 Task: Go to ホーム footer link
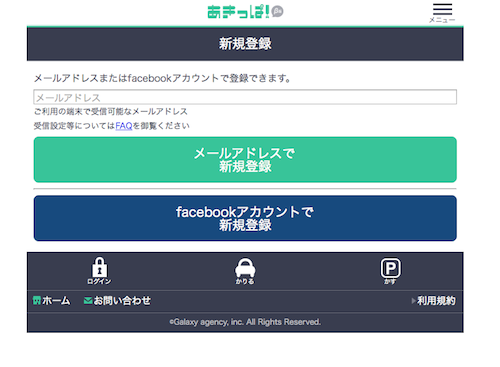52,301
